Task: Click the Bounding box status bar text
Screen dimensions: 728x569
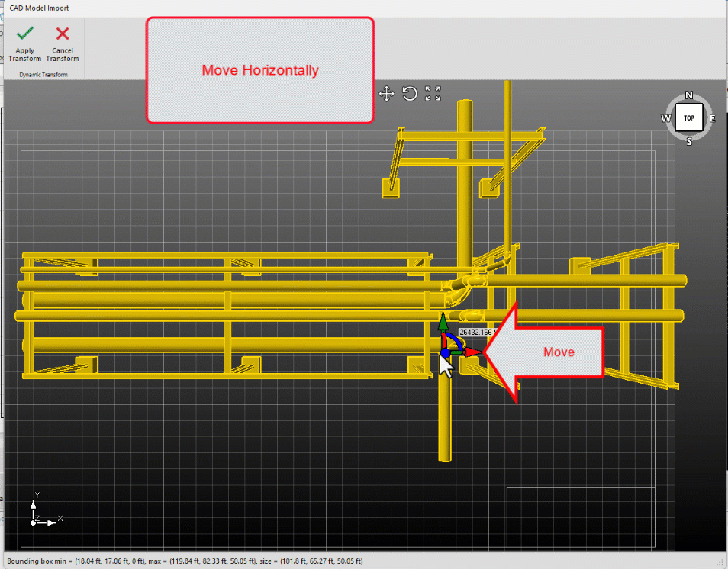Action: point(184,561)
